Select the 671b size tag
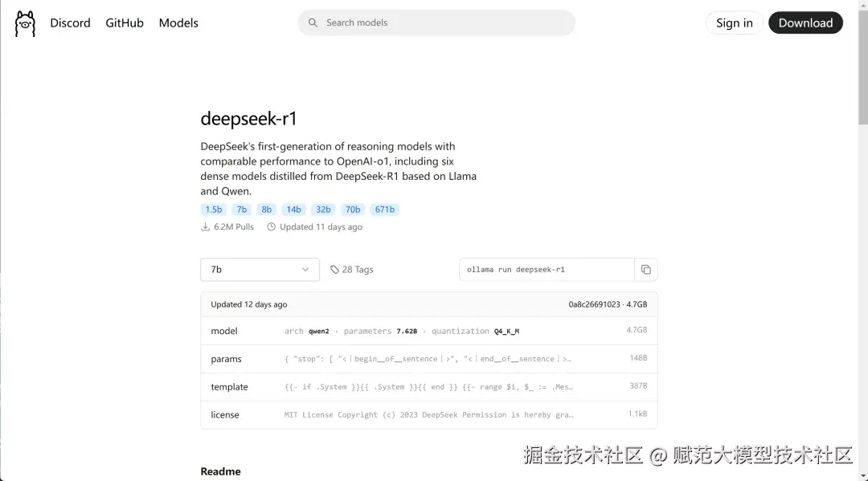 385,210
